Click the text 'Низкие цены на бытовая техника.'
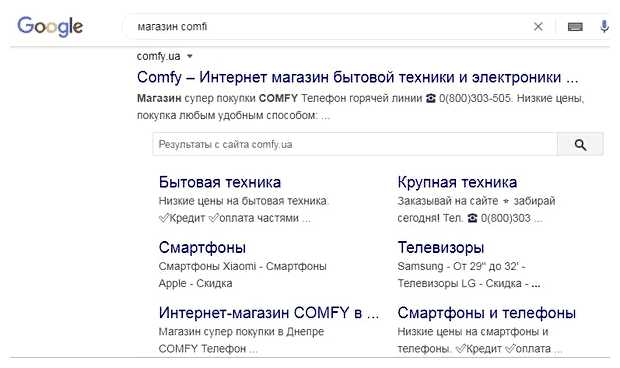The height and width of the screenshot is (368, 620). 244,201
